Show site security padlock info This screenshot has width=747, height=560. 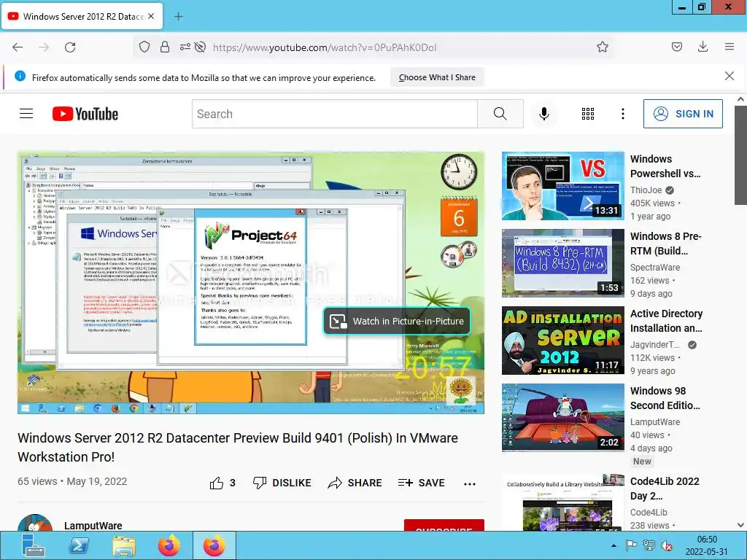coord(165,47)
